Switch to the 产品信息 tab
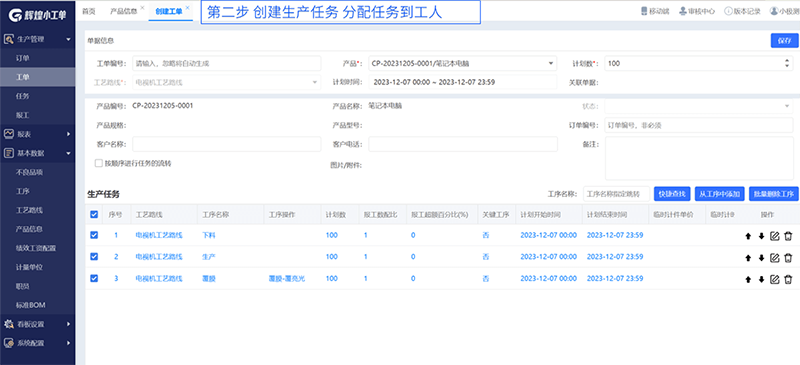 123,11
